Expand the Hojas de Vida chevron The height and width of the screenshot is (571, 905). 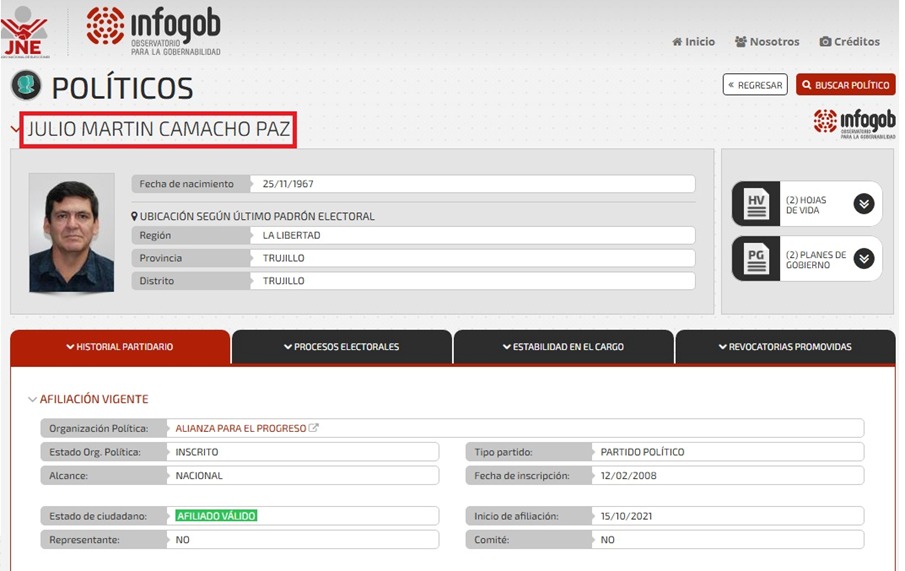[863, 204]
